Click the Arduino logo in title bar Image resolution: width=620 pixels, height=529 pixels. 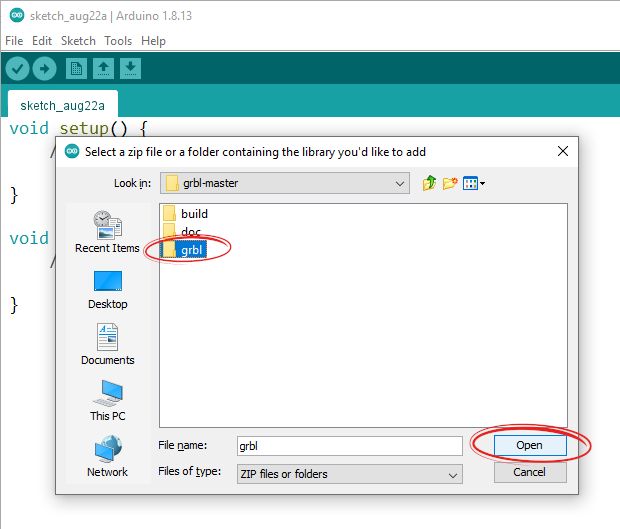pyautogui.click(x=17, y=15)
